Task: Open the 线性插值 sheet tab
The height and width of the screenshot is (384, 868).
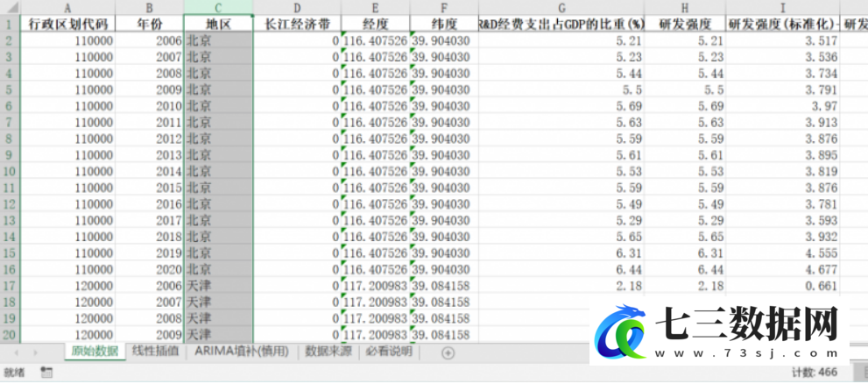Action: (156, 352)
